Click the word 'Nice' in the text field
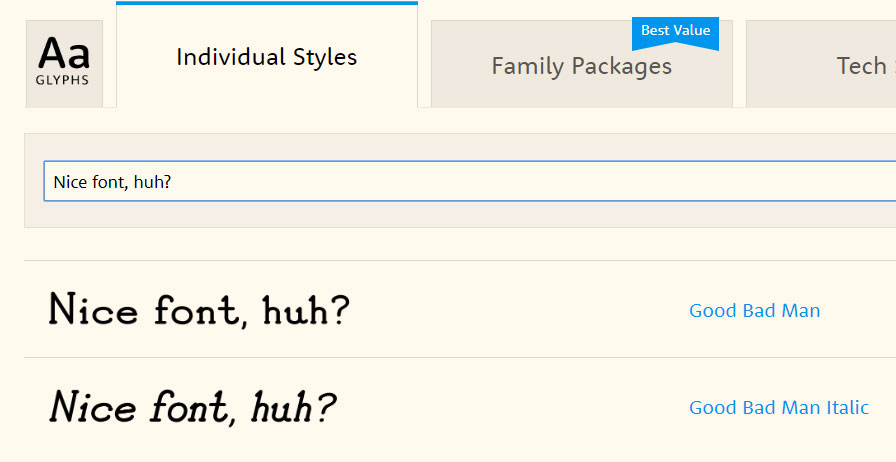 coord(70,182)
